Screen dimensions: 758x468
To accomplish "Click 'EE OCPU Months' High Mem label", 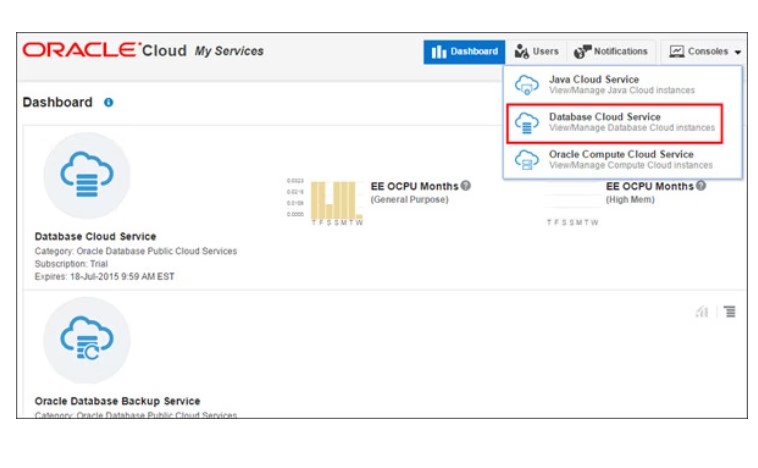I will [650, 186].
